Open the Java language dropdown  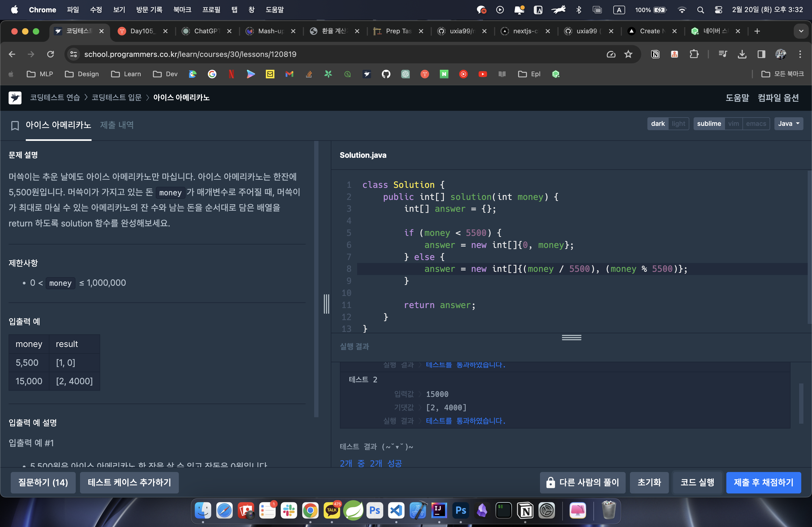pyautogui.click(x=788, y=124)
